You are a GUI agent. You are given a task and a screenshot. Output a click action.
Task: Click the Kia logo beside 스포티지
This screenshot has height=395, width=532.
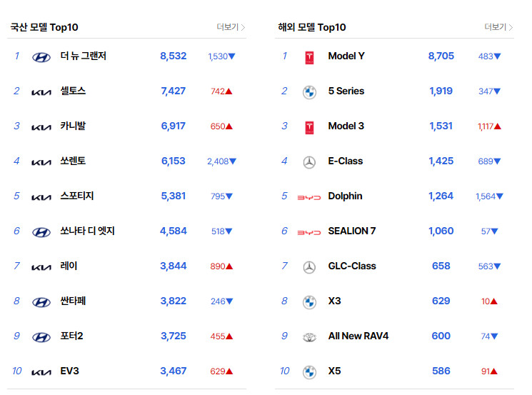pyautogui.click(x=41, y=197)
